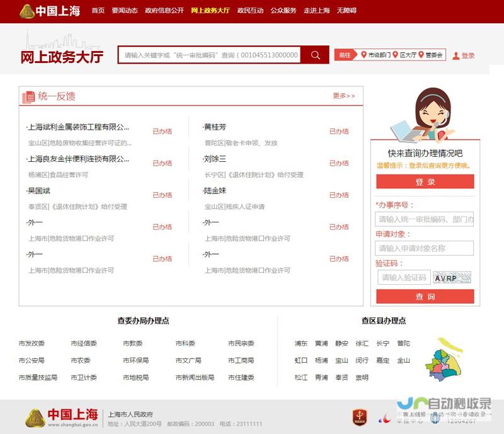This screenshot has width=504, height=434.
Task: Click 宝山区|残疾人证申请 text
Action: (x=234, y=207)
